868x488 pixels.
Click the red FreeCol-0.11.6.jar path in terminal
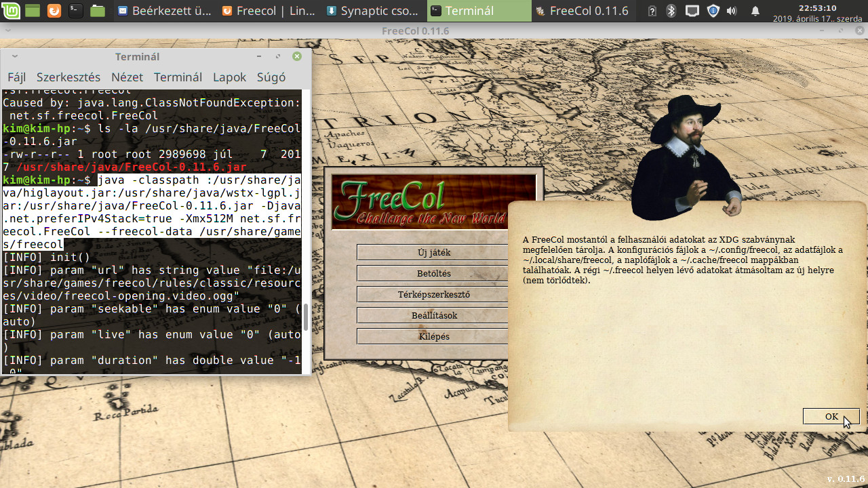click(x=132, y=167)
